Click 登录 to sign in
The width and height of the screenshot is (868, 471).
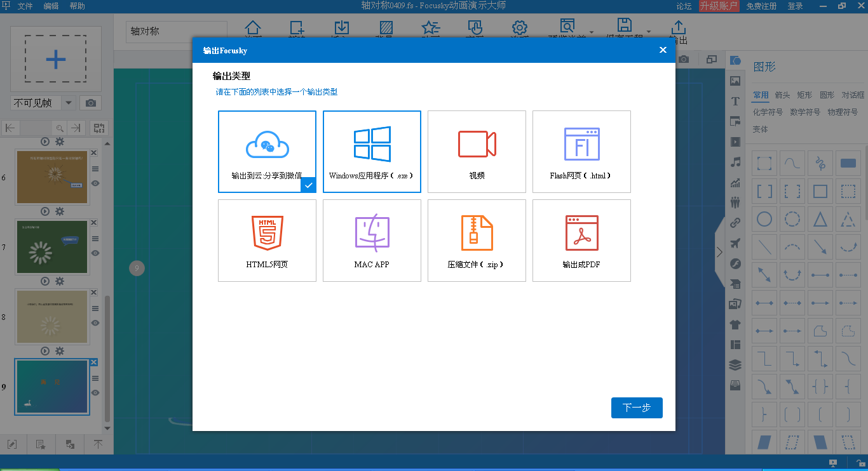pos(795,6)
